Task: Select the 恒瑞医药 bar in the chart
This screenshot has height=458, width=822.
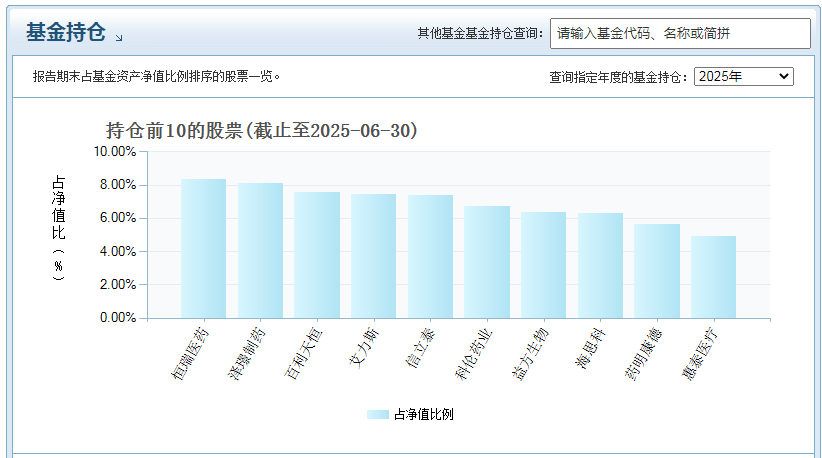Action: click(203, 248)
